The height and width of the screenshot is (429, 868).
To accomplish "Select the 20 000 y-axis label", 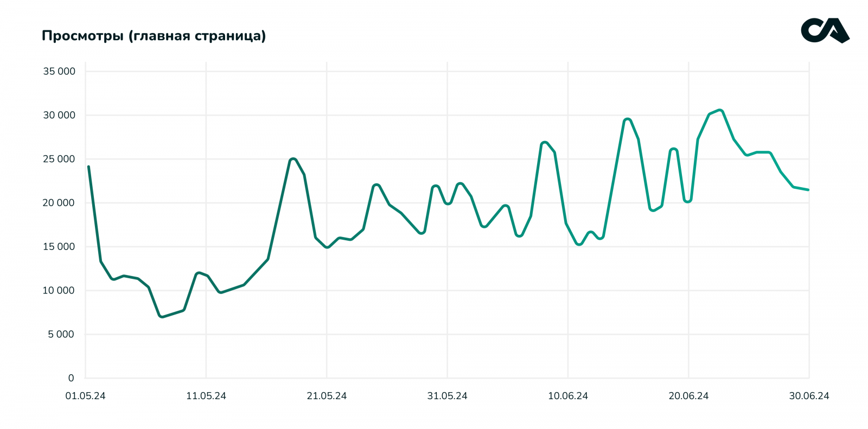I will [x=59, y=203].
